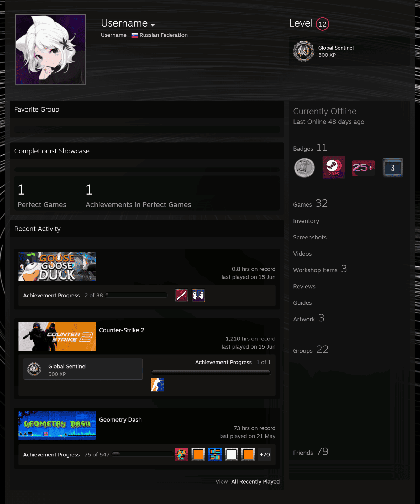
Task: Open the Goose Goose Duck game banner
Action: pyautogui.click(x=57, y=266)
